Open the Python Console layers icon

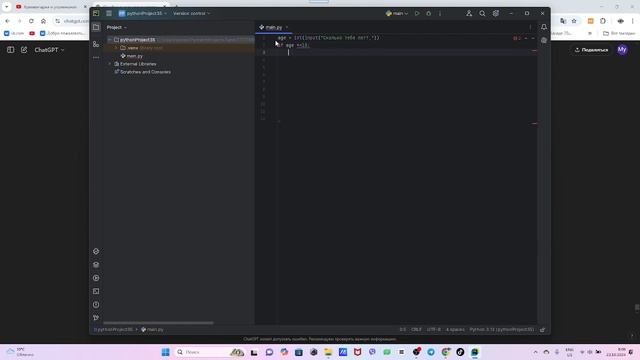[x=96, y=264]
